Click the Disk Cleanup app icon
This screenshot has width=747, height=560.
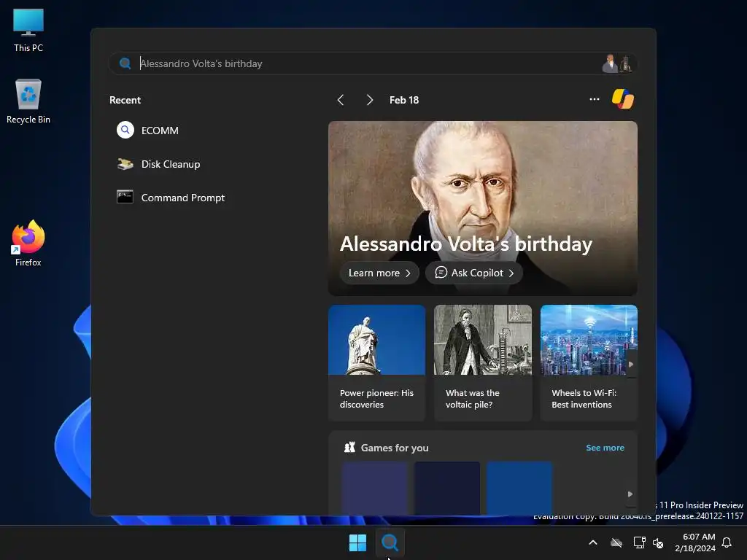click(125, 164)
